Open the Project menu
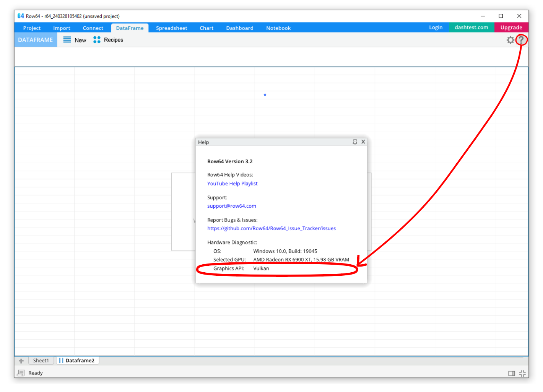The width and height of the screenshot is (543, 392). coord(32,28)
